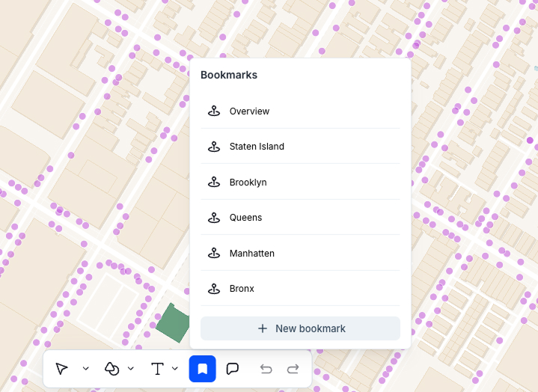Expand the text tool dropdown chevron
Viewport: 538px width, 392px height.
click(175, 369)
